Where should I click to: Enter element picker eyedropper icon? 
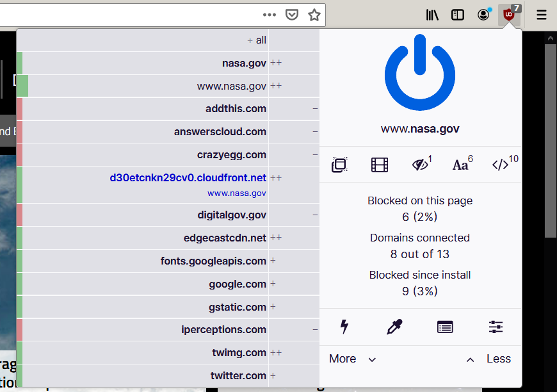click(394, 327)
